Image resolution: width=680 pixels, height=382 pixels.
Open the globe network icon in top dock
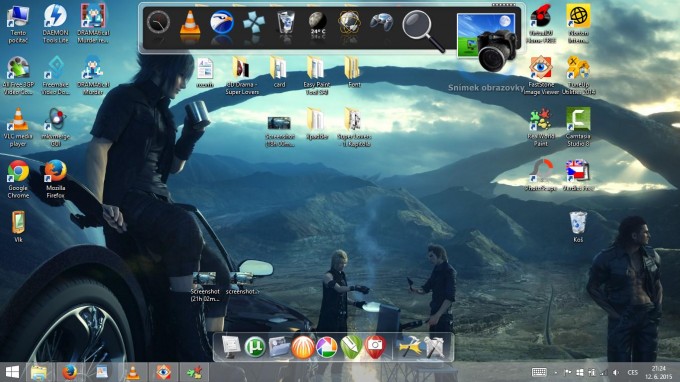click(350, 22)
